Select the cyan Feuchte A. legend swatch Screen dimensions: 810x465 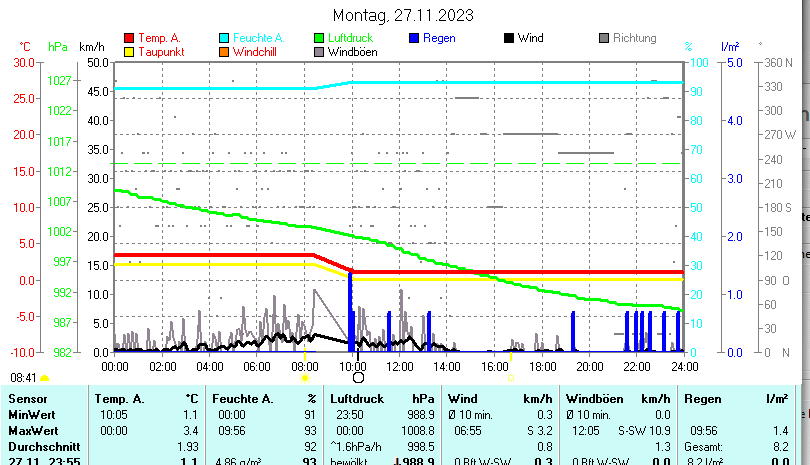point(224,38)
